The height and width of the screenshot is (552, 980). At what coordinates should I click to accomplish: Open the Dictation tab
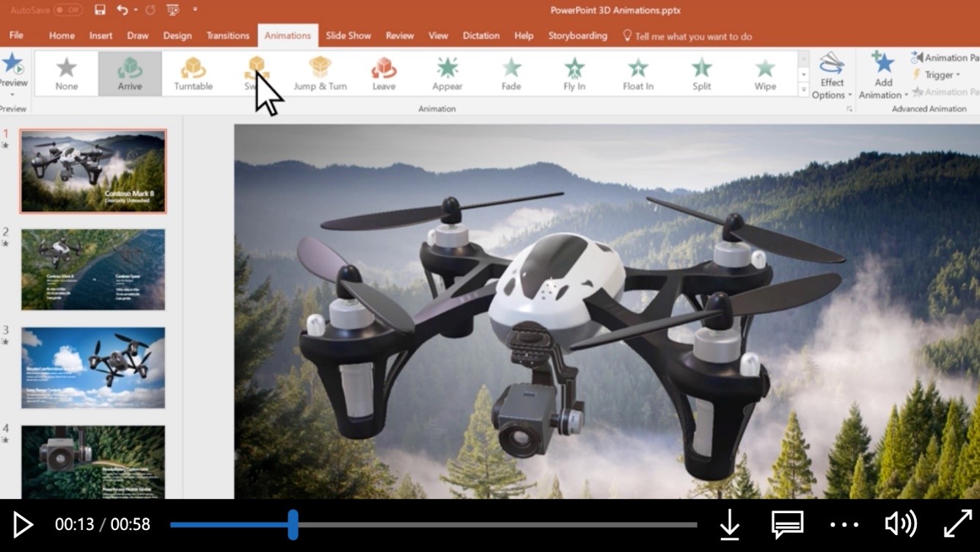click(x=481, y=35)
